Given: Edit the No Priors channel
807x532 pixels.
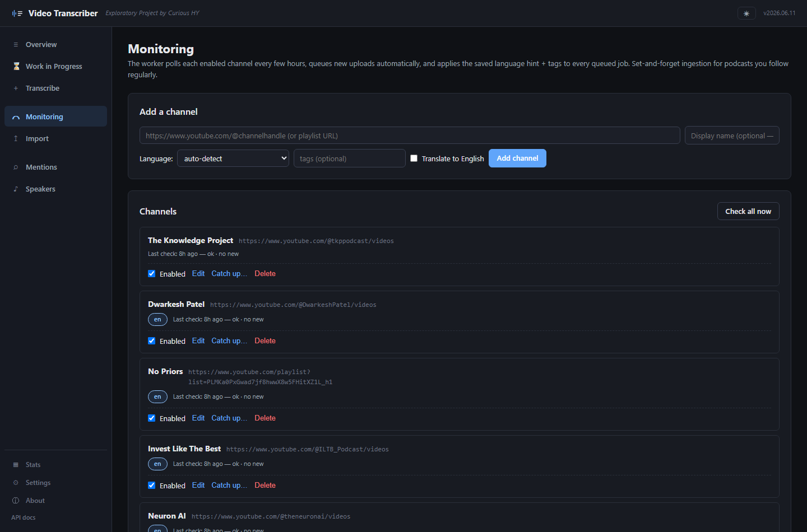Looking at the screenshot, I should (198, 418).
